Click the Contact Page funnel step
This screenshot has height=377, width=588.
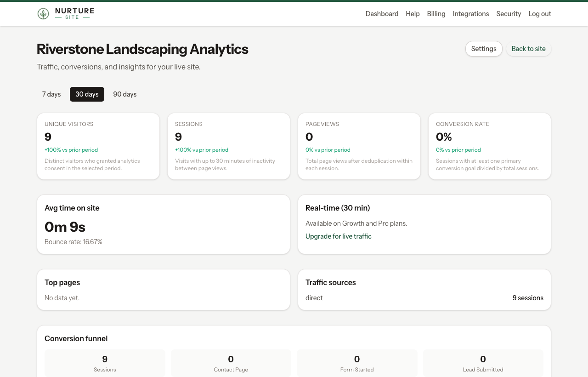(x=231, y=363)
